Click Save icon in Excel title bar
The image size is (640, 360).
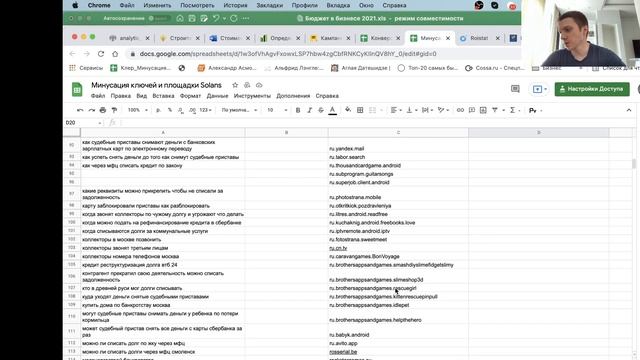click(x=192, y=18)
